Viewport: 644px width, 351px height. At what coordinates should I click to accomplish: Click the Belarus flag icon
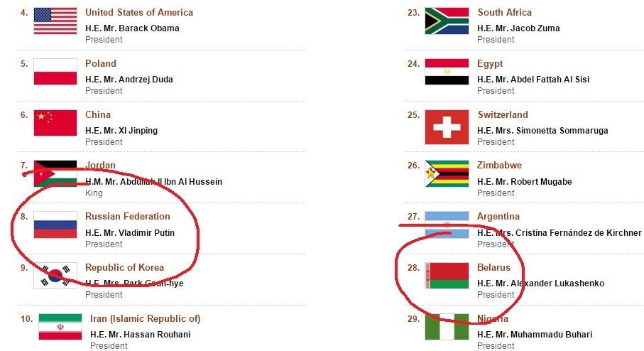coord(447,276)
